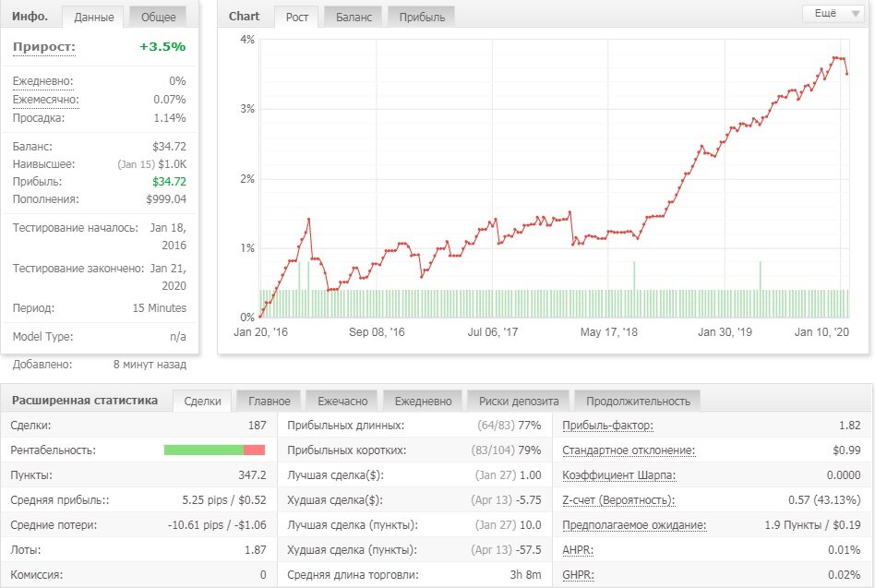Open the Сделки statistics tab

(x=202, y=401)
